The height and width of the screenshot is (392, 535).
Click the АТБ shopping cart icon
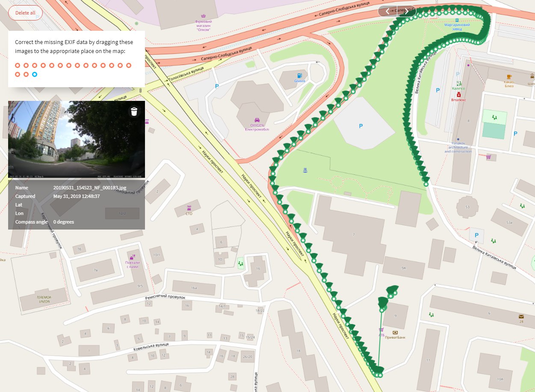coord(381,330)
